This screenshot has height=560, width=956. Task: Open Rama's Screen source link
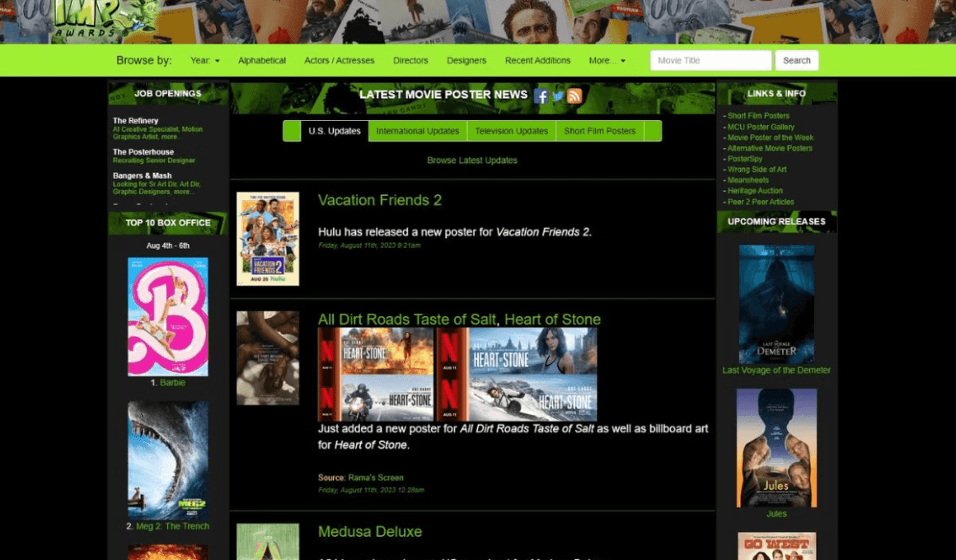coord(376,478)
